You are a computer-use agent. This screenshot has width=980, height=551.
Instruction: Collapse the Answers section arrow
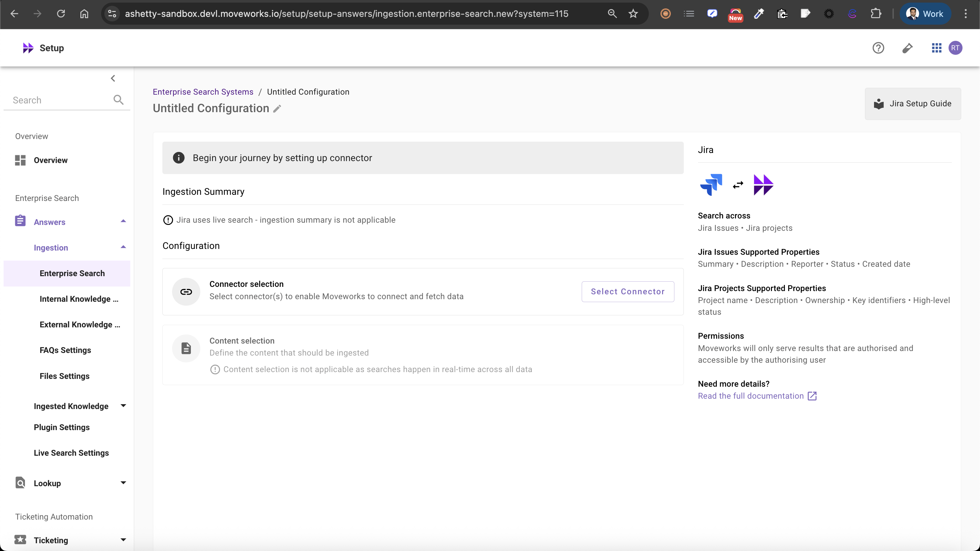(123, 221)
